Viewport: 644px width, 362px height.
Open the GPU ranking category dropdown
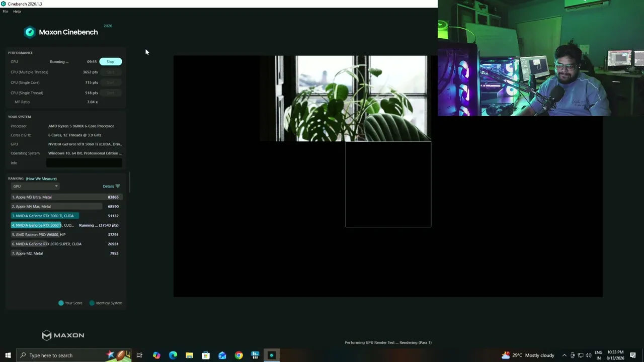[35, 186]
